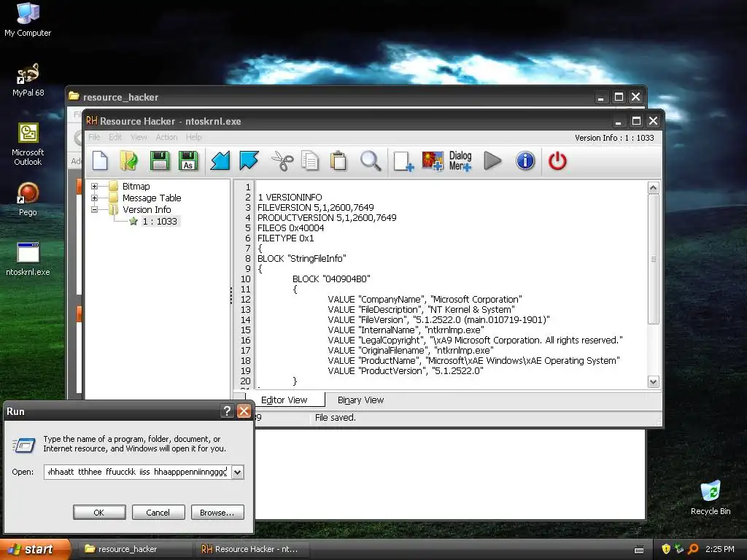Open the Help menu

[193, 137]
